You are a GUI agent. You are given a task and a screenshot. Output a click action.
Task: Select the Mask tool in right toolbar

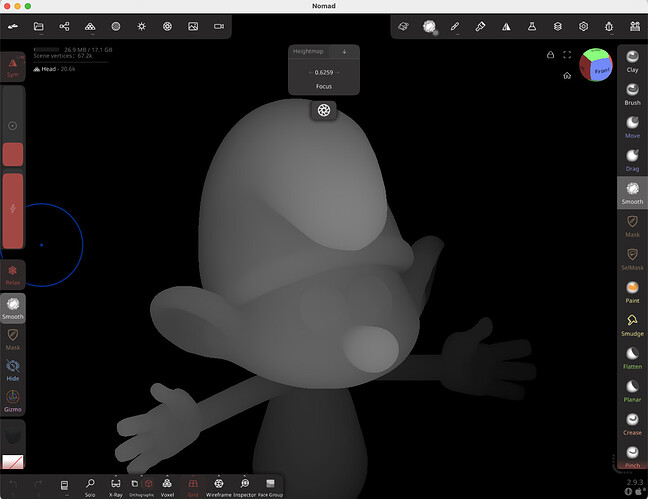coord(632,226)
